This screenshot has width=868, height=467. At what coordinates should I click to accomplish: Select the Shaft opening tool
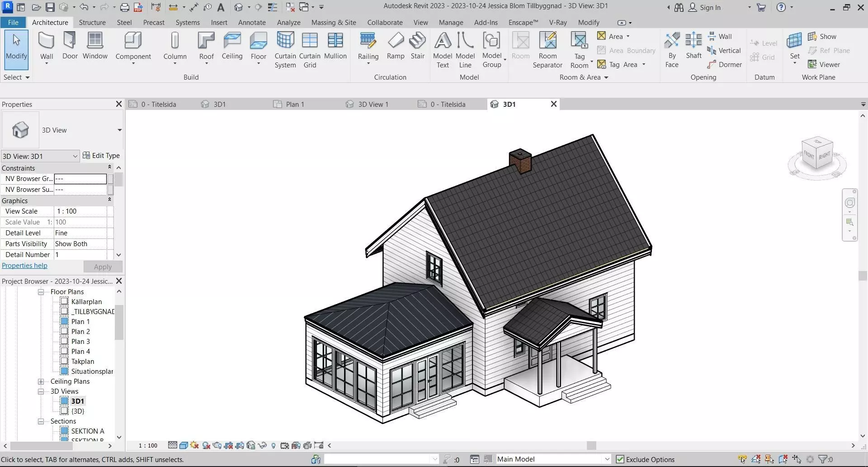click(x=693, y=46)
